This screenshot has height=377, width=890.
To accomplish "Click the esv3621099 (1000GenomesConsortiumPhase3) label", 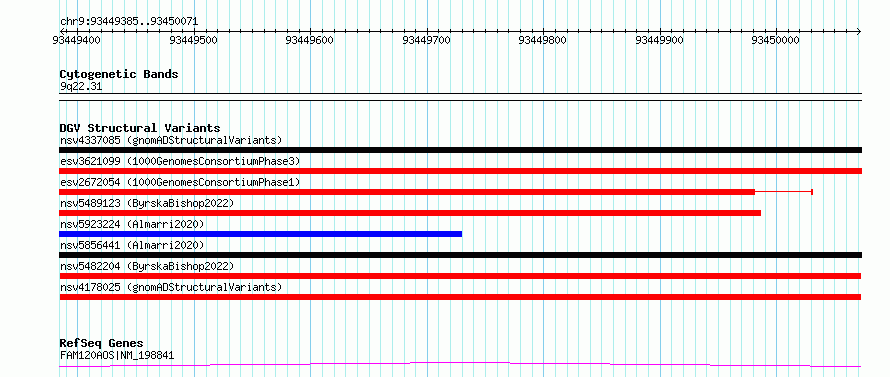I will pyautogui.click(x=180, y=161).
